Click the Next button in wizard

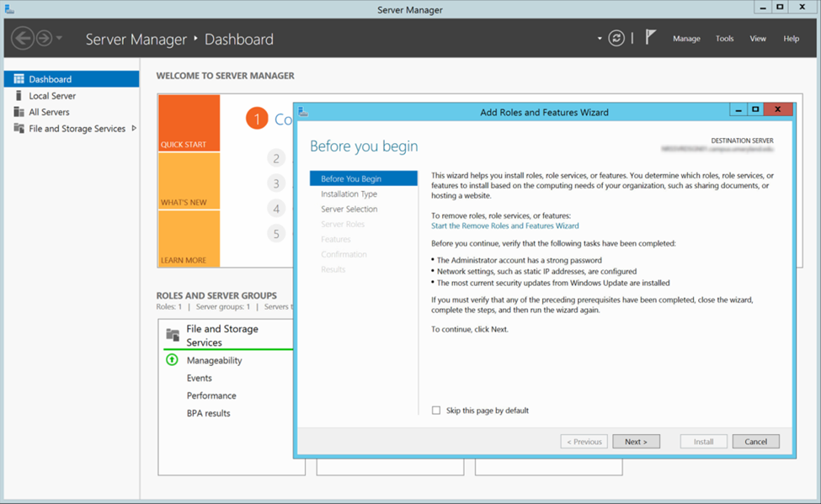pyautogui.click(x=636, y=442)
